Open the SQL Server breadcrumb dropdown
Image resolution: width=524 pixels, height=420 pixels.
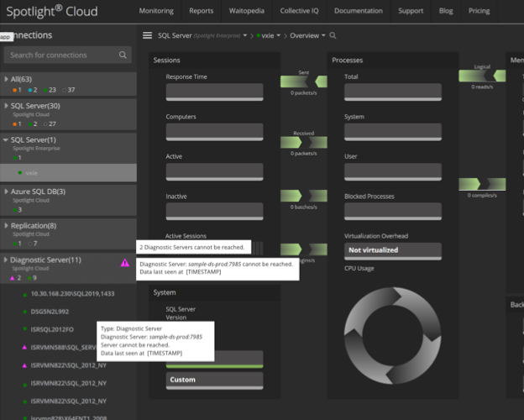click(245, 35)
